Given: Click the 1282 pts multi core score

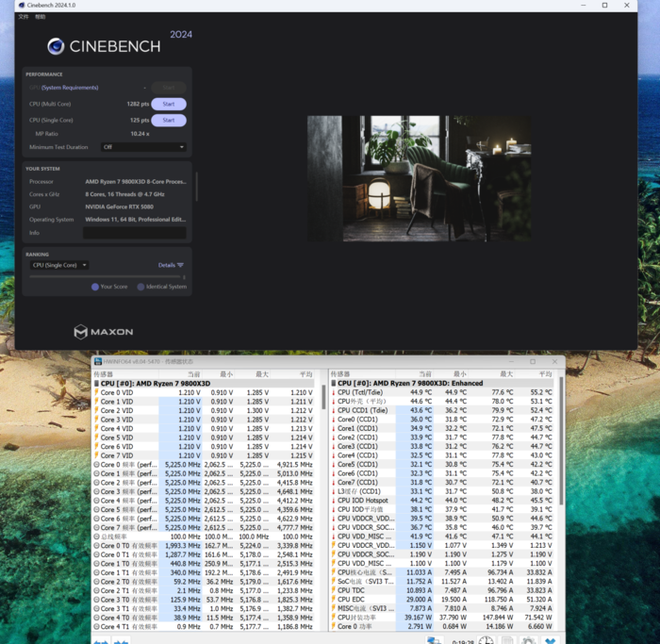Looking at the screenshot, I should pyautogui.click(x=138, y=104).
